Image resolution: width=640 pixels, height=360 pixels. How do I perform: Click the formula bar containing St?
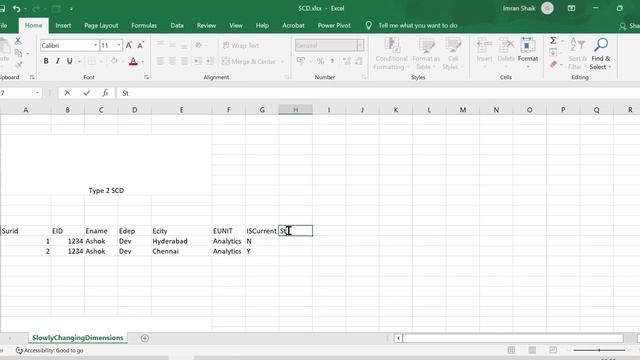point(378,93)
